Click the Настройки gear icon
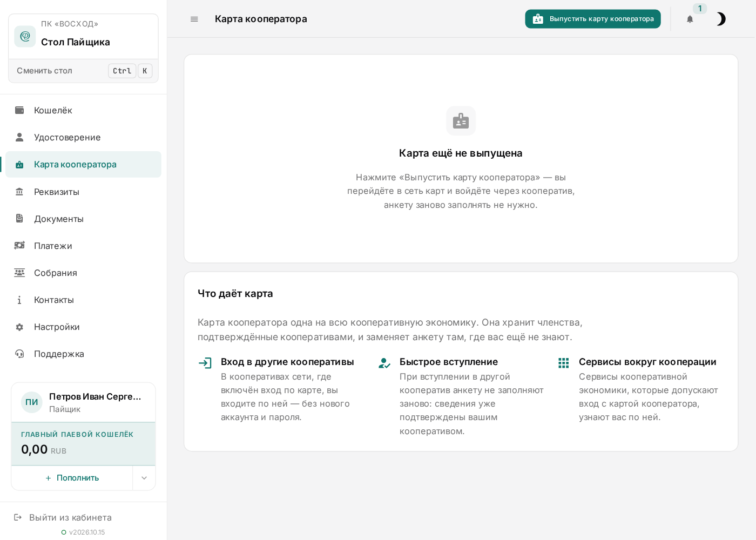 (19, 327)
